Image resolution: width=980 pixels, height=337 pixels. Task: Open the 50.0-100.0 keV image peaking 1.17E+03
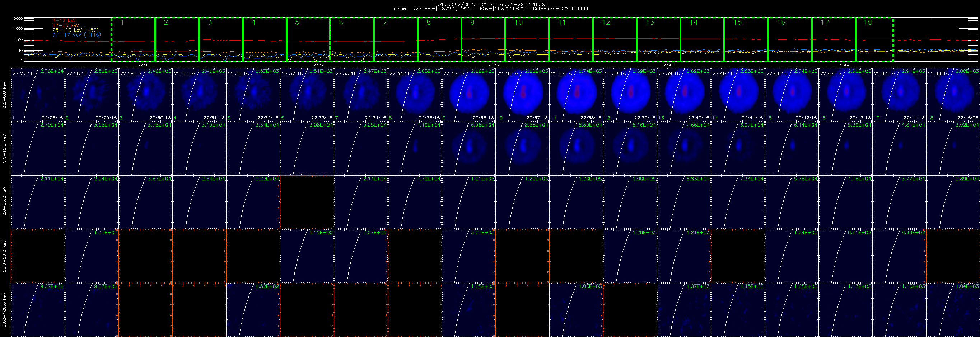point(845,310)
